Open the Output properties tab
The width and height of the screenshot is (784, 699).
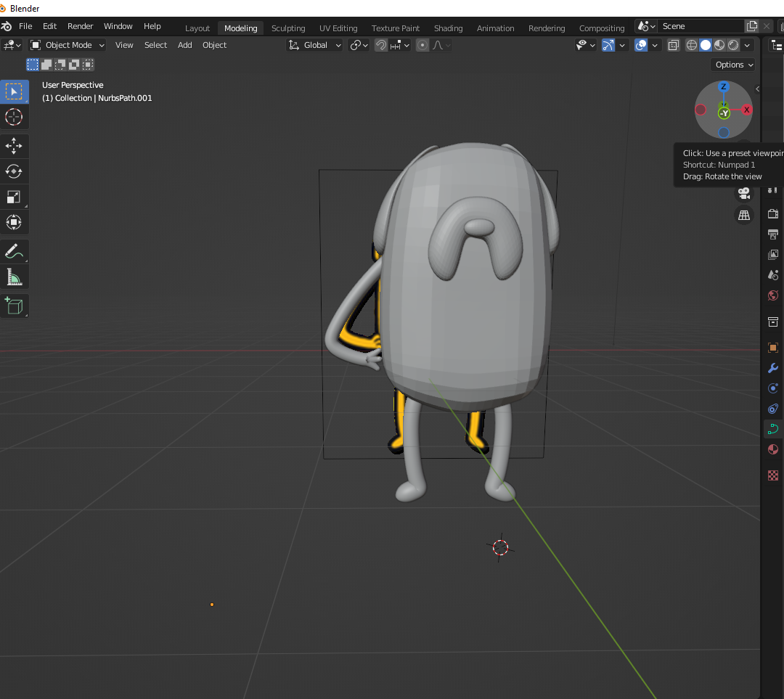pyautogui.click(x=773, y=234)
